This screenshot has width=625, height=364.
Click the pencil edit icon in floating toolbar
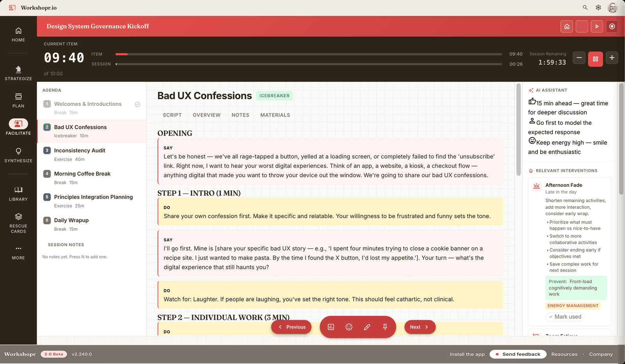coord(367,327)
